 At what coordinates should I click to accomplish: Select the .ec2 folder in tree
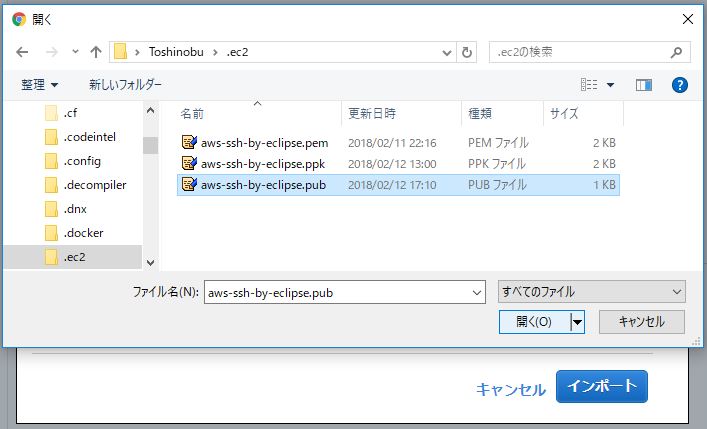point(74,257)
